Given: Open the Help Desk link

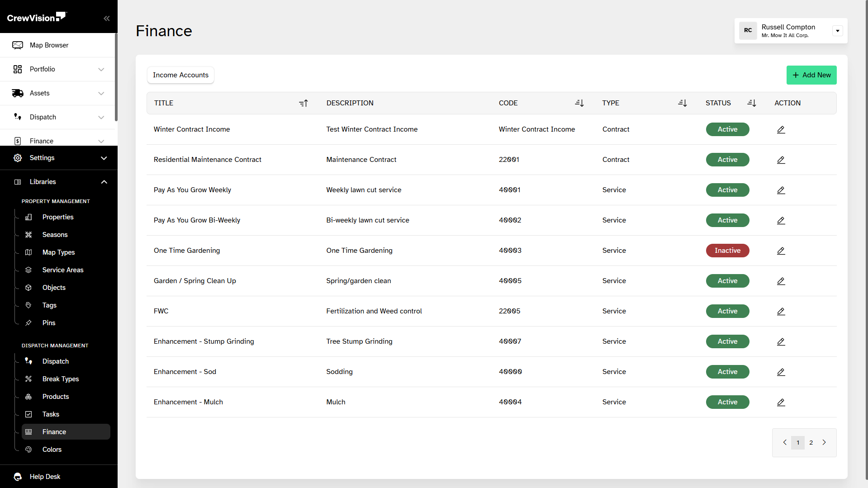Looking at the screenshot, I should coord(45,477).
